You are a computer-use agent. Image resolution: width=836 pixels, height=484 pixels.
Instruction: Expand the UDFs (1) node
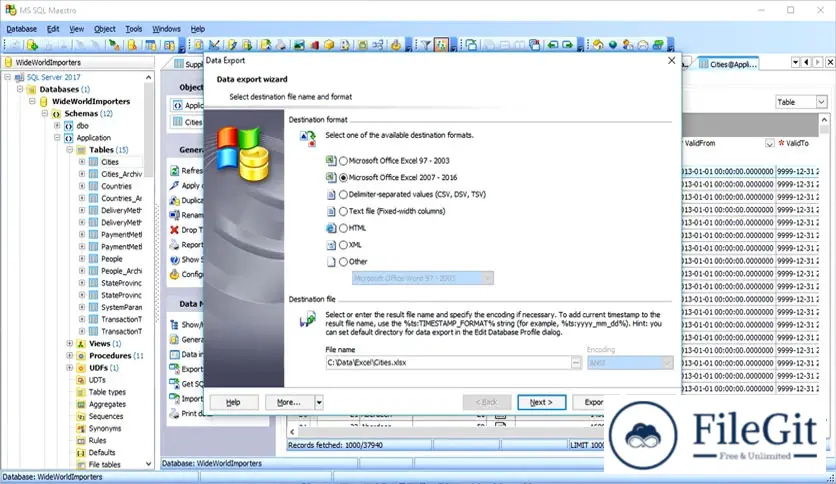69,368
